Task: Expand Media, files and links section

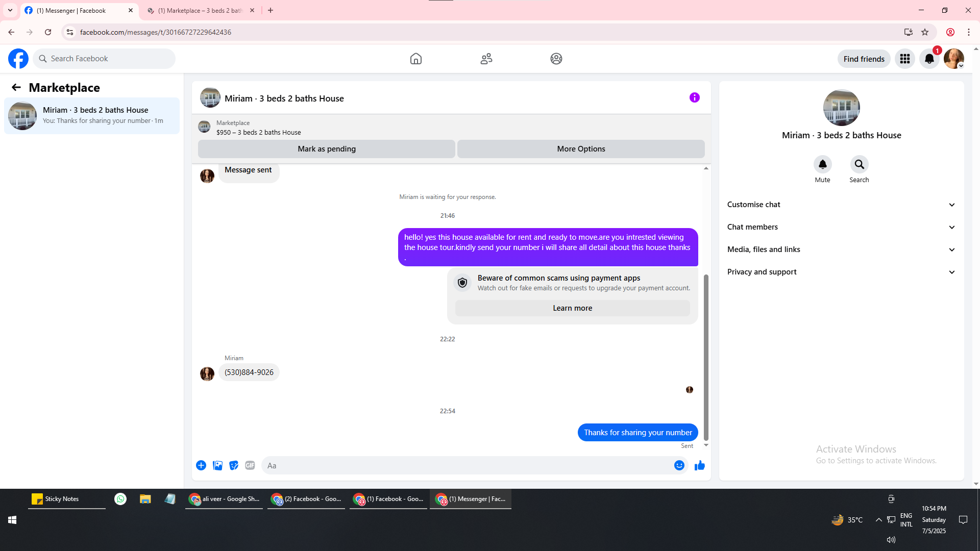Action: coord(841,249)
